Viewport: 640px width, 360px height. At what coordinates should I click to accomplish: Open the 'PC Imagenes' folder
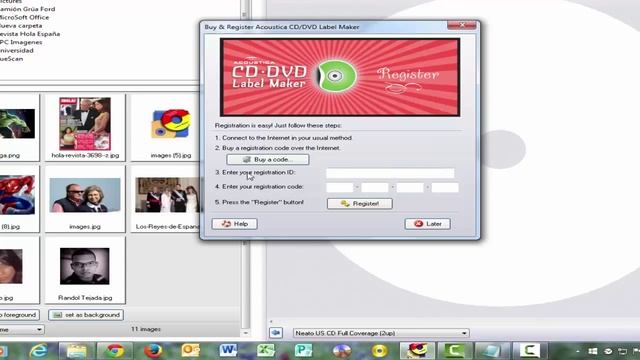[20, 42]
